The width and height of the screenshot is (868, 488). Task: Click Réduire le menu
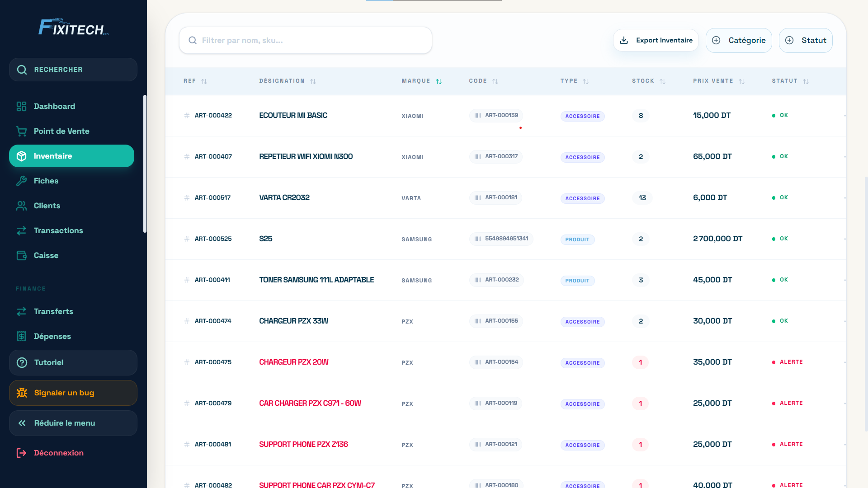(73, 423)
